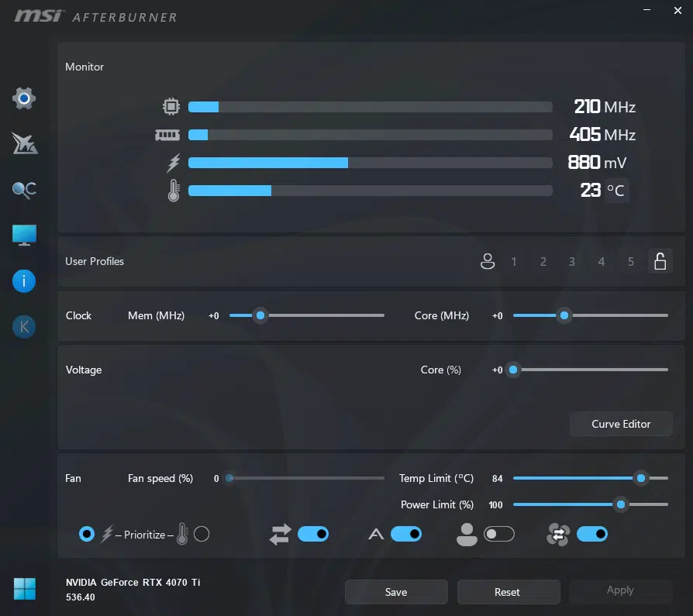693x616 pixels.
Task: Click the Fan speed (%) slider handle
Action: tap(229, 478)
